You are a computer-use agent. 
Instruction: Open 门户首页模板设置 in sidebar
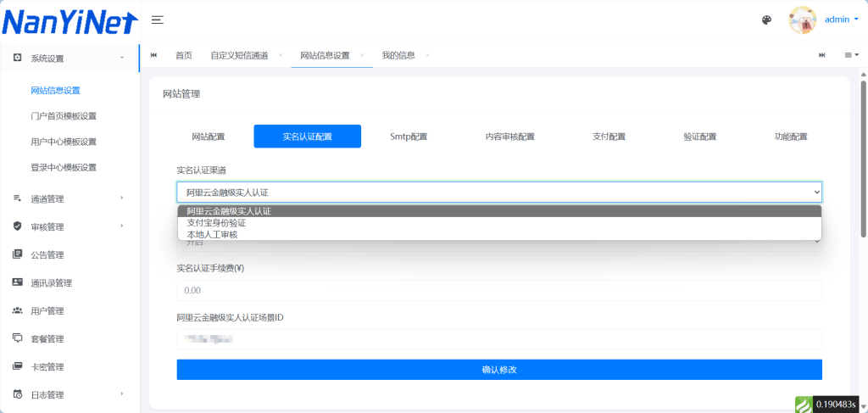pos(64,116)
